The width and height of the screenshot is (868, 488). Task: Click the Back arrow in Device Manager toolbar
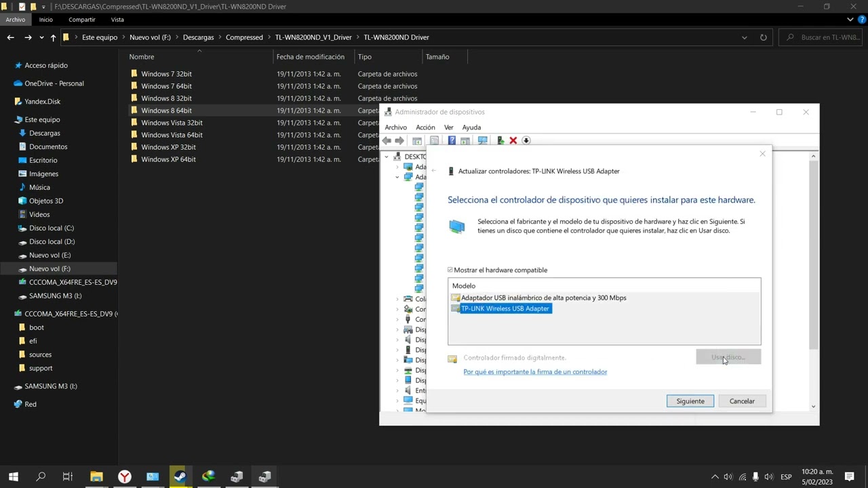coord(387,140)
